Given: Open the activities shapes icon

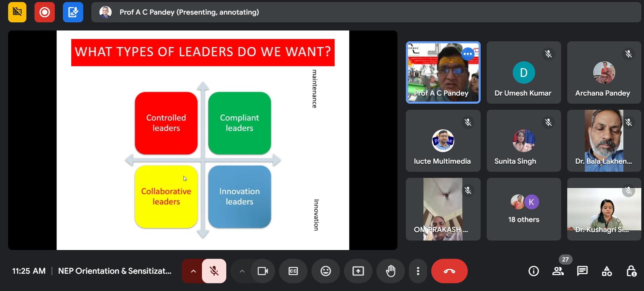Looking at the screenshot, I should tap(607, 271).
